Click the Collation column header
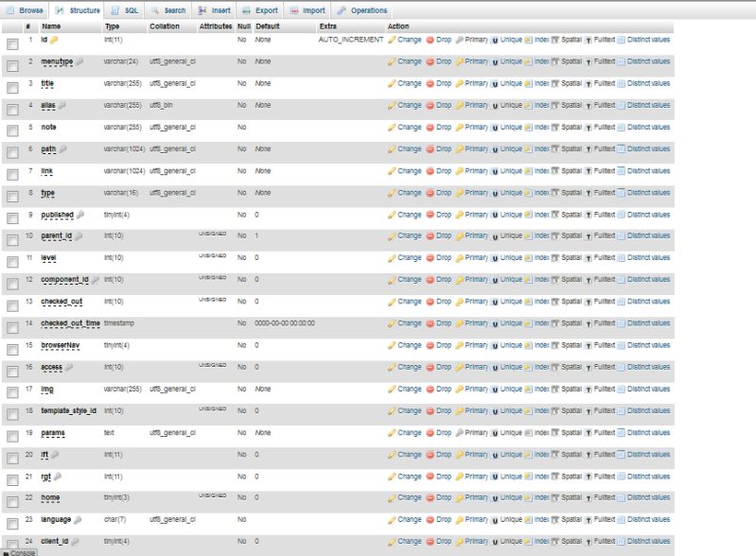This screenshot has width=756, height=556. pyautogui.click(x=165, y=26)
